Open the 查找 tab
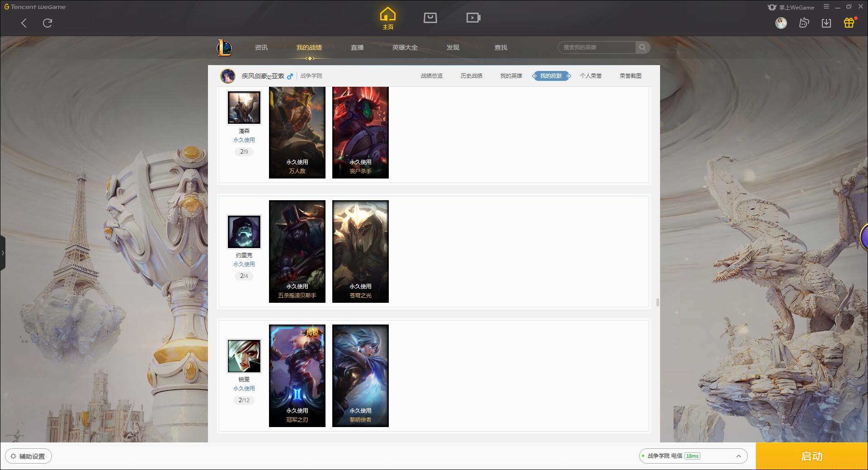Screen dimensions: 868x470 501,47
